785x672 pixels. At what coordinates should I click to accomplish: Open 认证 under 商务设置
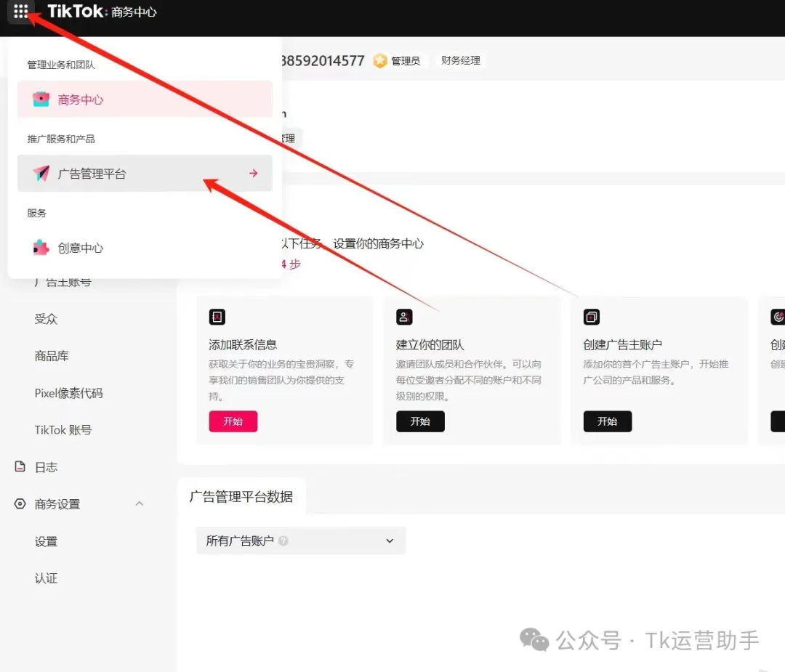46,578
